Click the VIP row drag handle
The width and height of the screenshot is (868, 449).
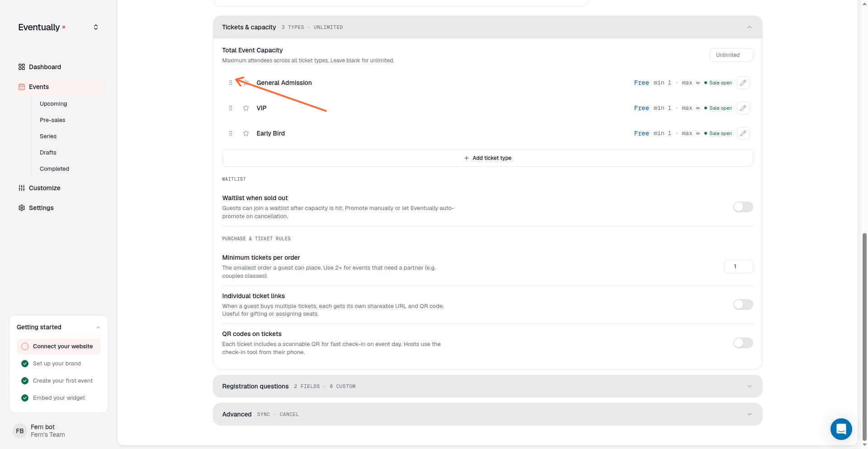(231, 108)
